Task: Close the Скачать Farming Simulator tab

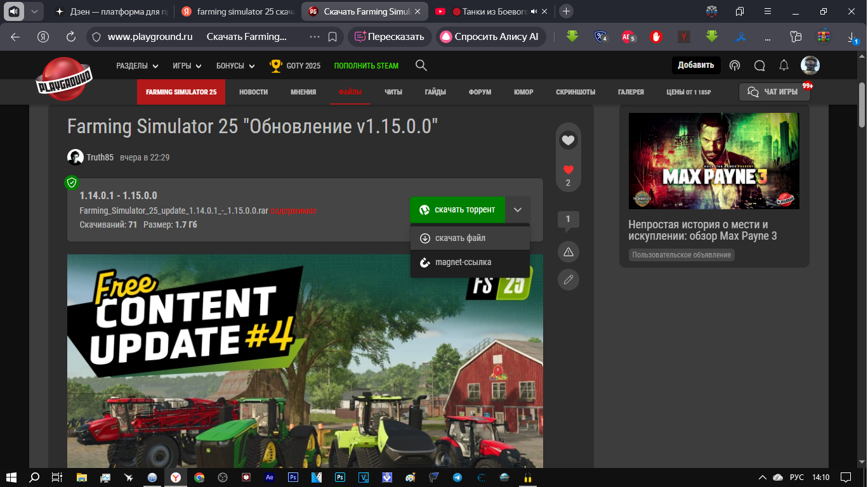Action: 417,11
